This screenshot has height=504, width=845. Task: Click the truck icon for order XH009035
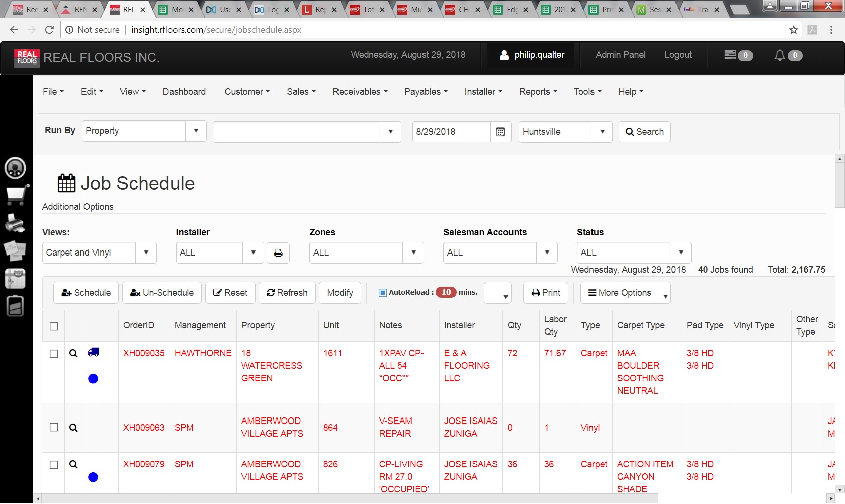click(93, 352)
